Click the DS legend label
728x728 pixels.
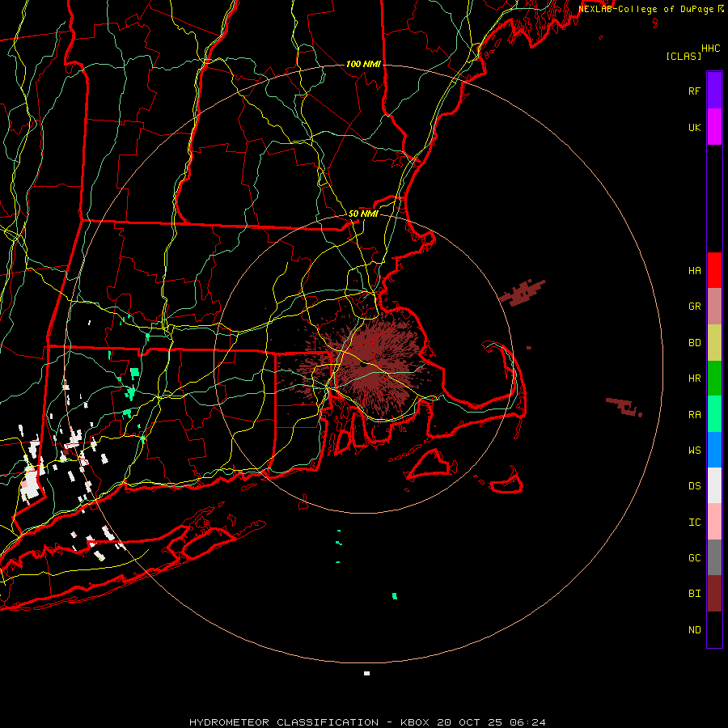[x=695, y=486]
